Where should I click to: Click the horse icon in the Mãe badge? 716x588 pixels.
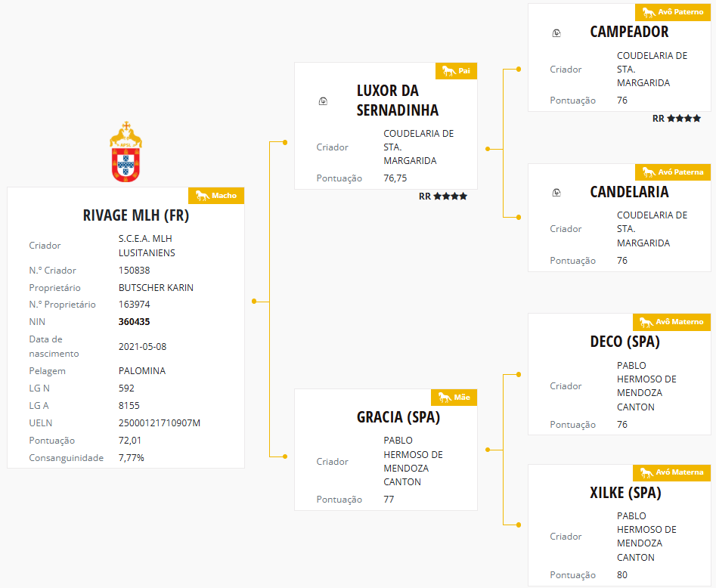444,397
